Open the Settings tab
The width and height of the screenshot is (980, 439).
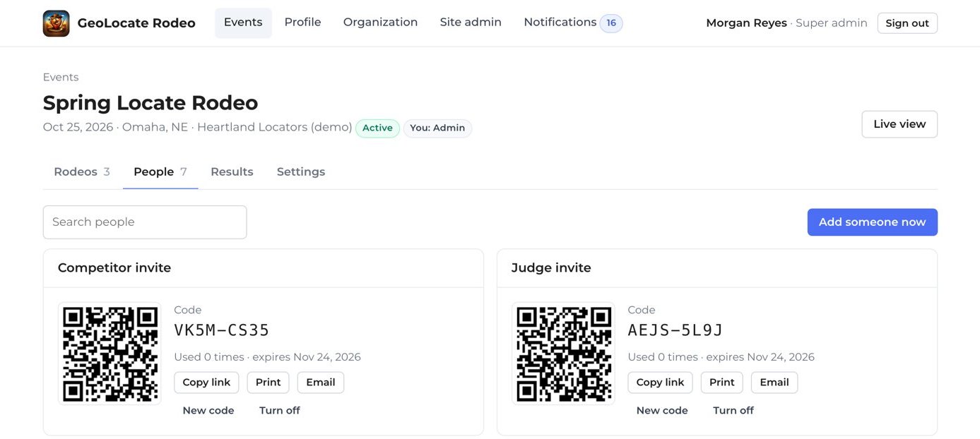tap(301, 172)
